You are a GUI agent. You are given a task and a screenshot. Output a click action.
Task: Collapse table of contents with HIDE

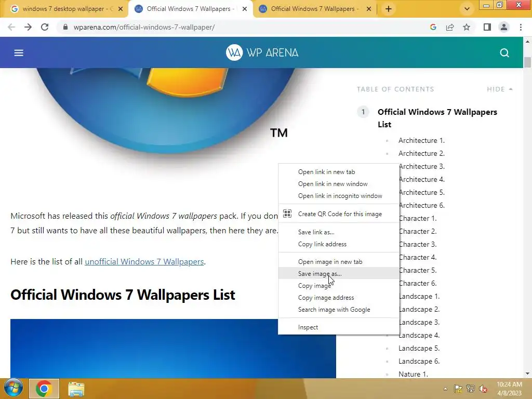(x=500, y=89)
